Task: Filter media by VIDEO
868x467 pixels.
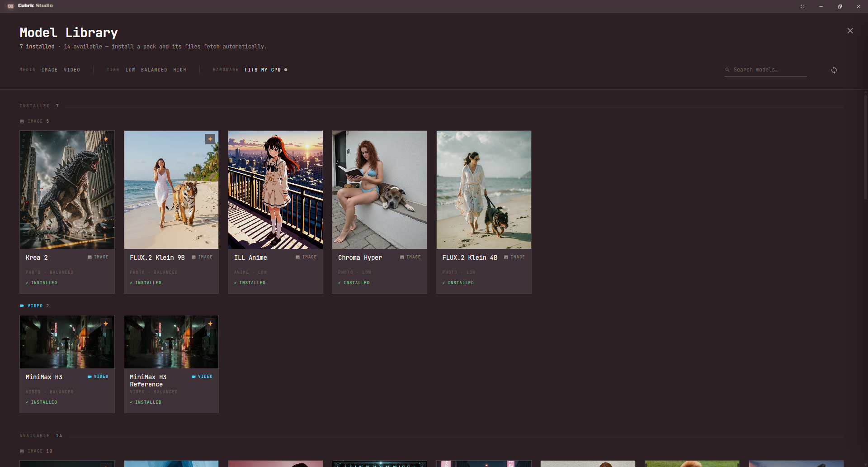Action: point(72,70)
